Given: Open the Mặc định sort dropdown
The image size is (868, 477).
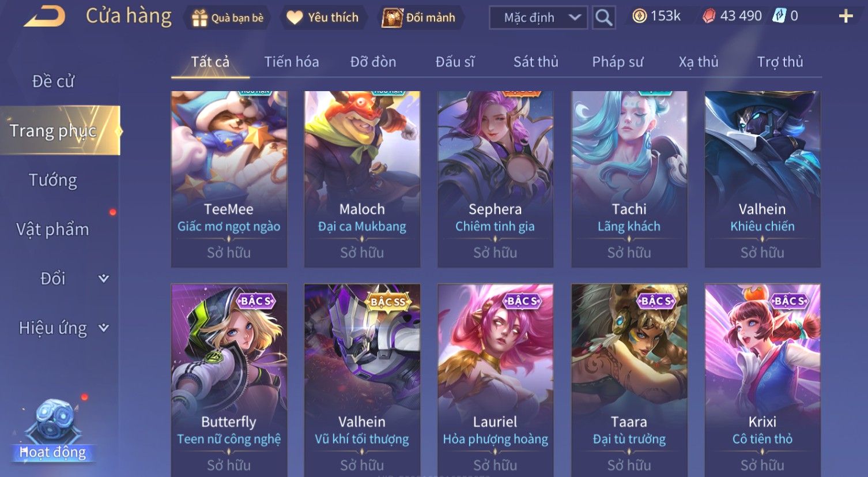Looking at the screenshot, I should click(538, 18).
